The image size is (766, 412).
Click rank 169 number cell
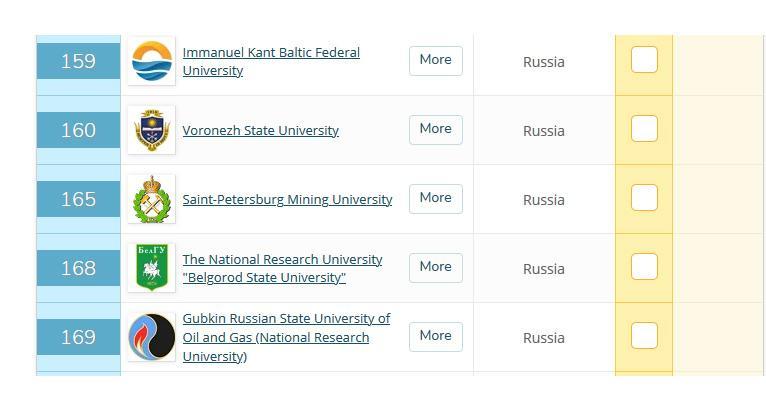point(78,337)
